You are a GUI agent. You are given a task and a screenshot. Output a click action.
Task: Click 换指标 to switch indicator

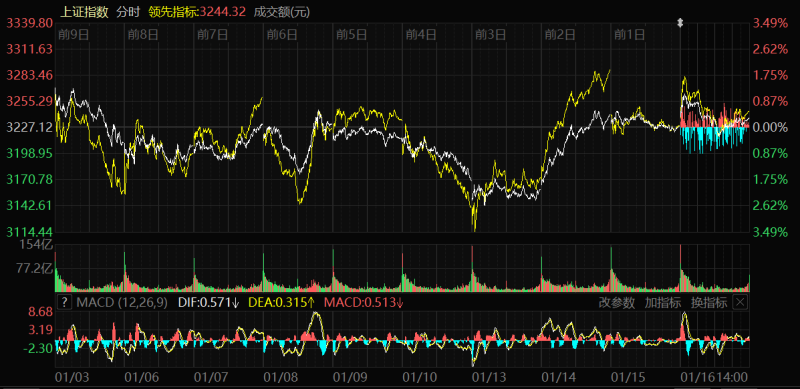pos(709,303)
